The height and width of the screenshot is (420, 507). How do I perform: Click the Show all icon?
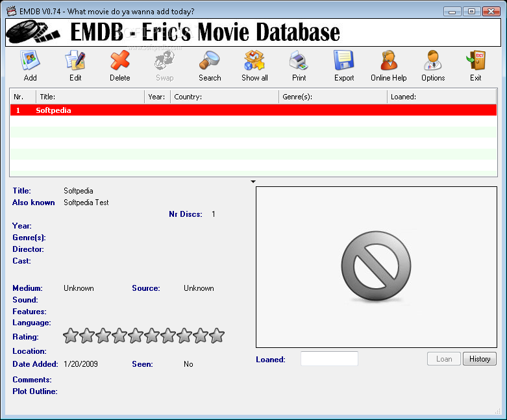(254, 60)
